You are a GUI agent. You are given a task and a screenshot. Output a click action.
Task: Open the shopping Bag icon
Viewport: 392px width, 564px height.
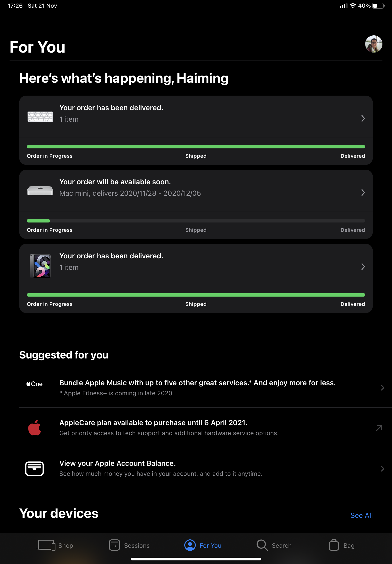click(333, 545)
